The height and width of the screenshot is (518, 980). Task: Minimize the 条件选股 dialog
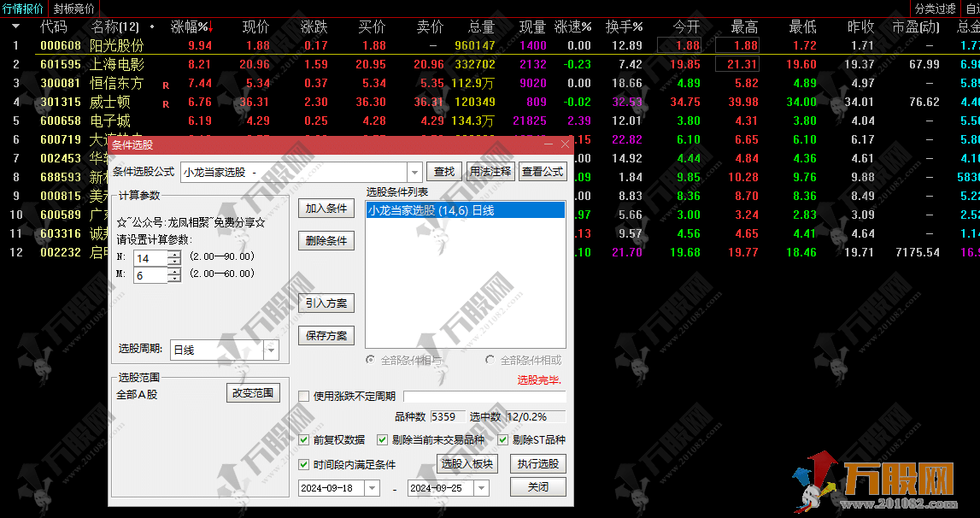[549, 144]
